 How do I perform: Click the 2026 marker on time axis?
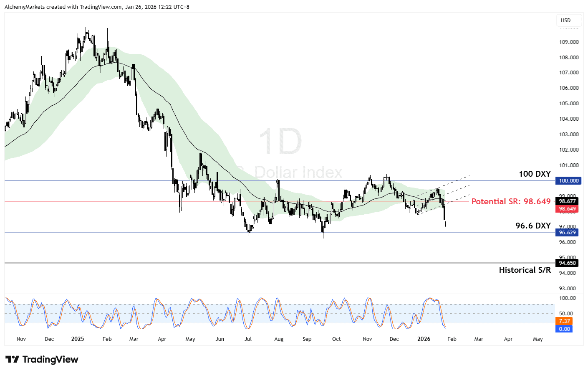point(424,339)
